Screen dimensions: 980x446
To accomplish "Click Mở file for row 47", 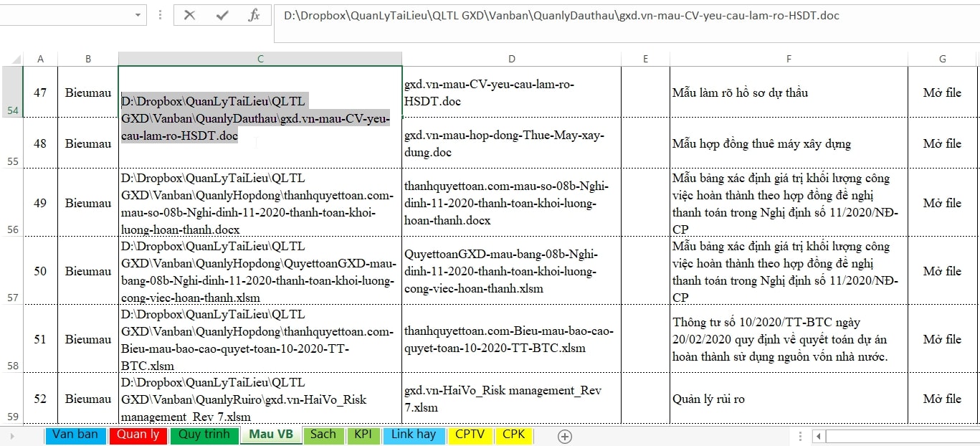I will point(942,92).
